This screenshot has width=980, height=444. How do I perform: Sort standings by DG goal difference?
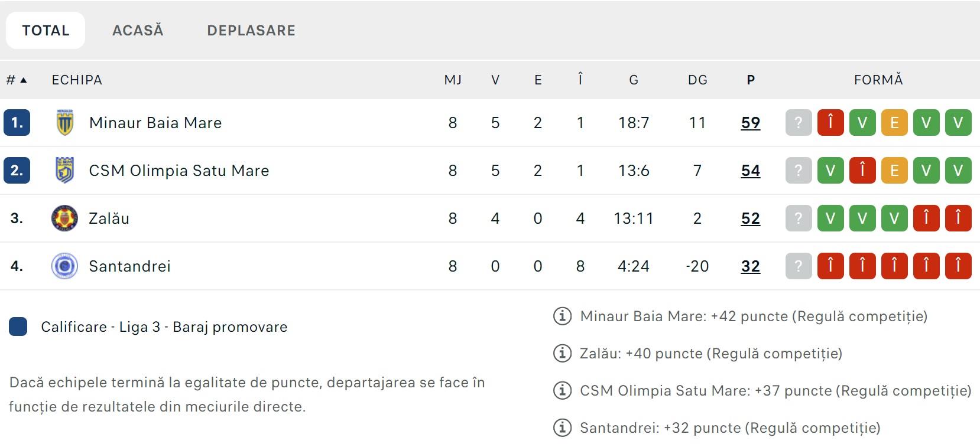tap(697, 80)
